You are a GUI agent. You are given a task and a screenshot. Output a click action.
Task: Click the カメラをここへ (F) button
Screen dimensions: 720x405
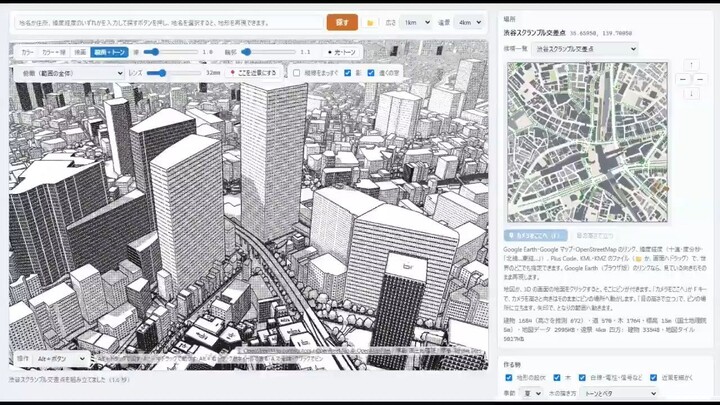pos(535,235)
